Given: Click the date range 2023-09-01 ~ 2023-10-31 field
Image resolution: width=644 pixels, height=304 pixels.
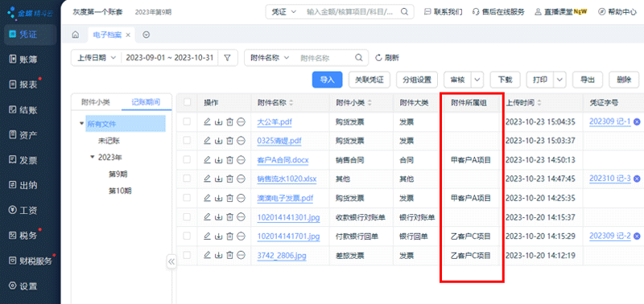Looking at the screenshot, I should pyautogui.click(x=170, y=58).
